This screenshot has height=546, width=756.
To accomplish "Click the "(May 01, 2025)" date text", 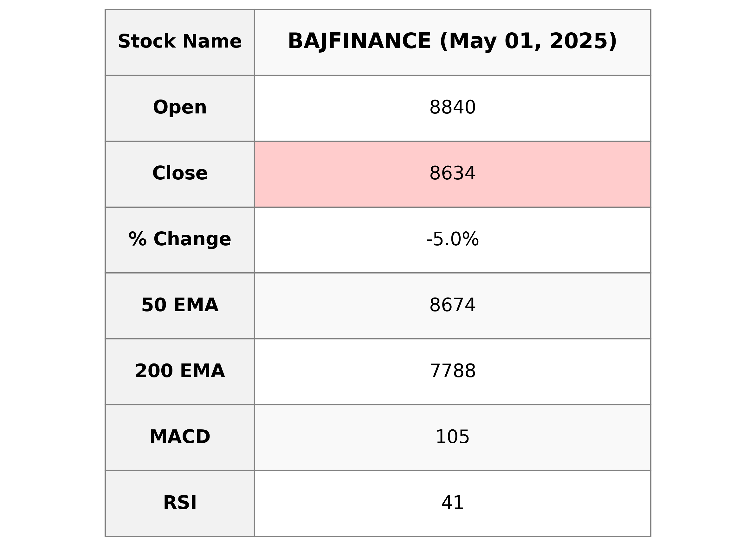I will 528,42.
